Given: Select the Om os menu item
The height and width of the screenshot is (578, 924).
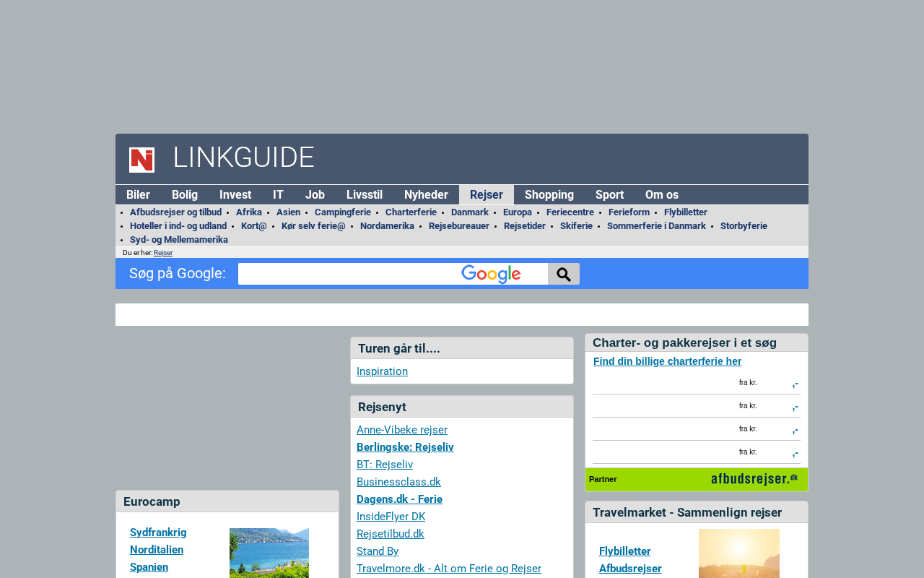Looking at the screenshot, I should (661, 195).
